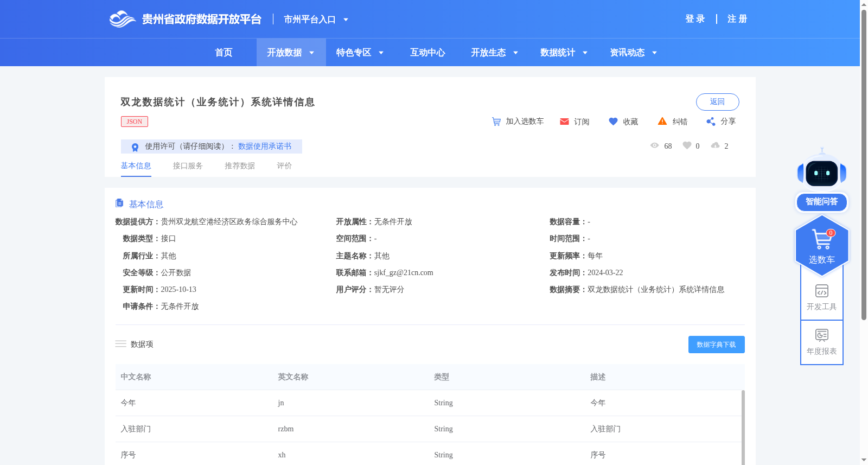Click the publish date 2024-03-22
Screen dimensions: 868x465
pos(605,273)
